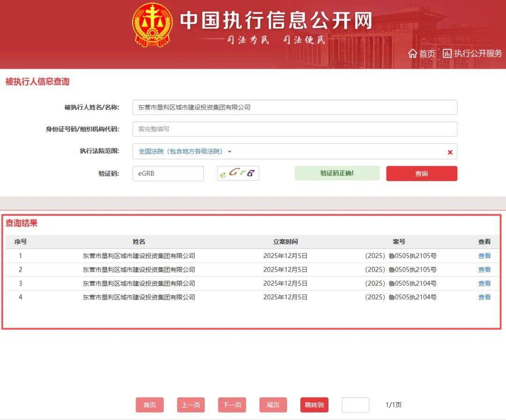Click 查看 on the second search result
Viewport: 506px width, 420px height.
click(484, 269)
